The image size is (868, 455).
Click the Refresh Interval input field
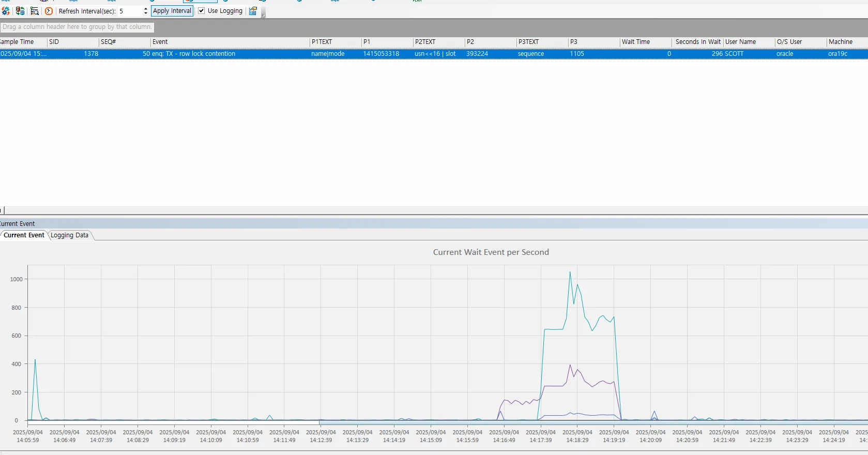130,11
